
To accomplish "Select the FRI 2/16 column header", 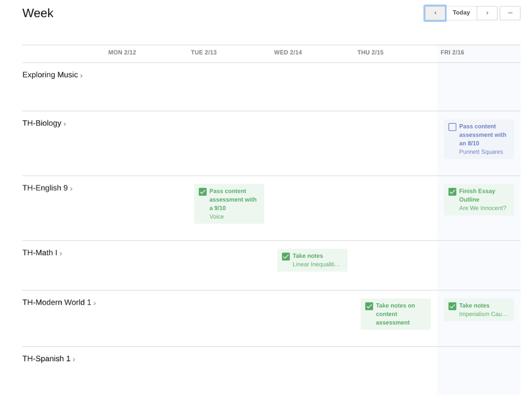I will click(452, 52).
